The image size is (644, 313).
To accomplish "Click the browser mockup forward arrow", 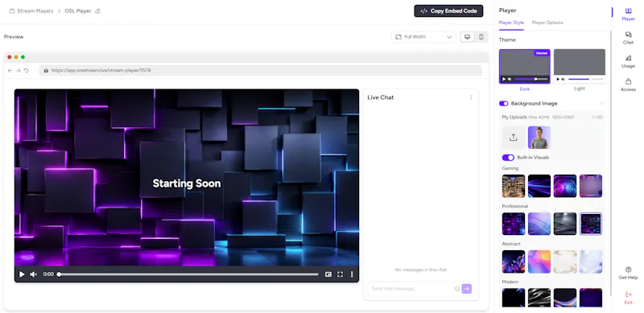I will pos(18,71).
